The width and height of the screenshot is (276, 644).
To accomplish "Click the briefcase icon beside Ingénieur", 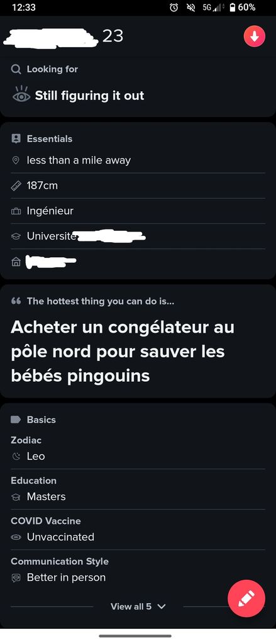I will coord(16,211).
